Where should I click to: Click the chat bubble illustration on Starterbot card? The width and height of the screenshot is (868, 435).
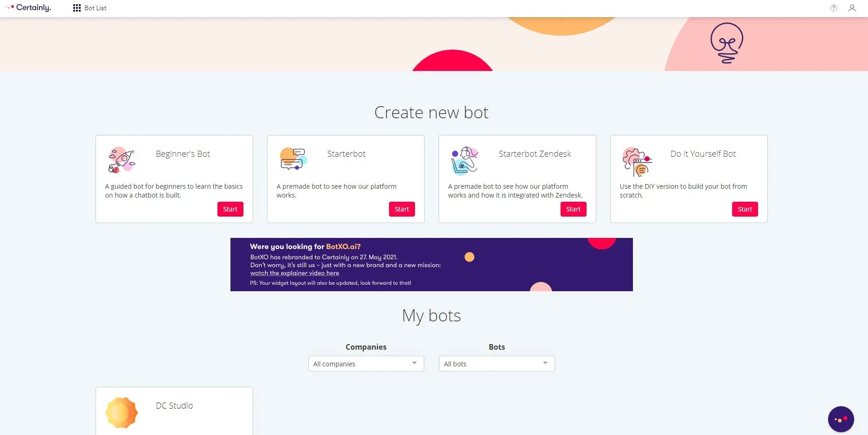(293, 160)
